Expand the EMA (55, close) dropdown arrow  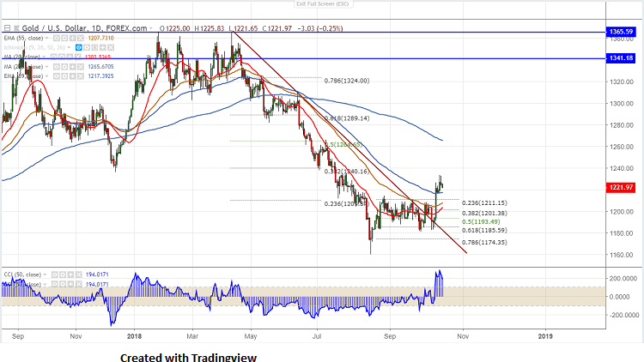coord(46,38)
